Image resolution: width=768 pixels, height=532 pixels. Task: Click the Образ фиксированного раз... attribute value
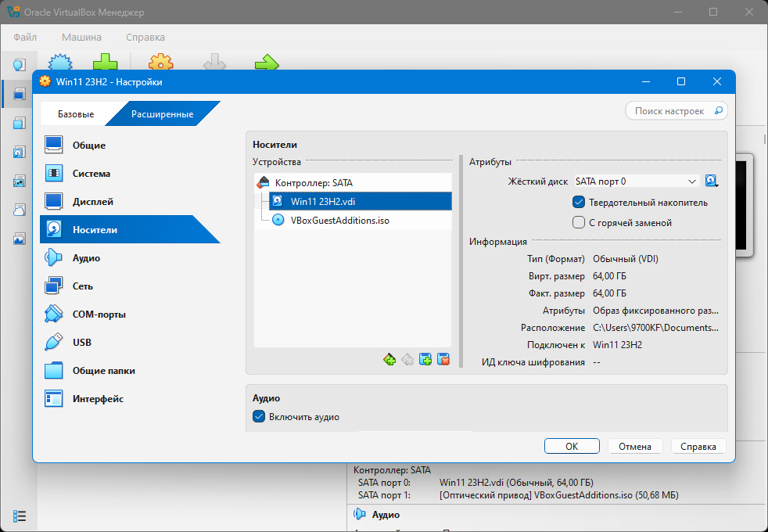(x=655, y=311)
